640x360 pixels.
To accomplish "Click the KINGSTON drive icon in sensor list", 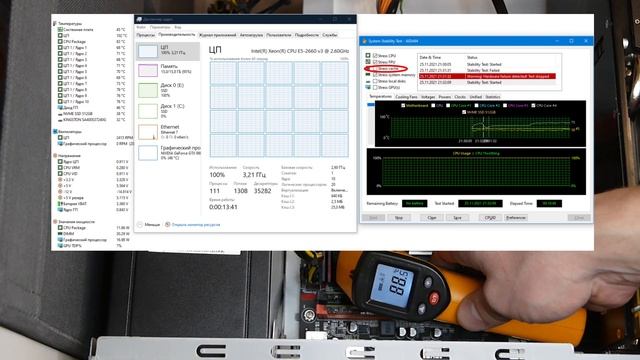I will click(60, 120).
